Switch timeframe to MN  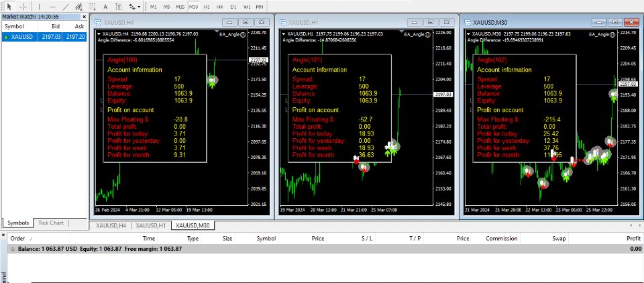click(260, 7)
